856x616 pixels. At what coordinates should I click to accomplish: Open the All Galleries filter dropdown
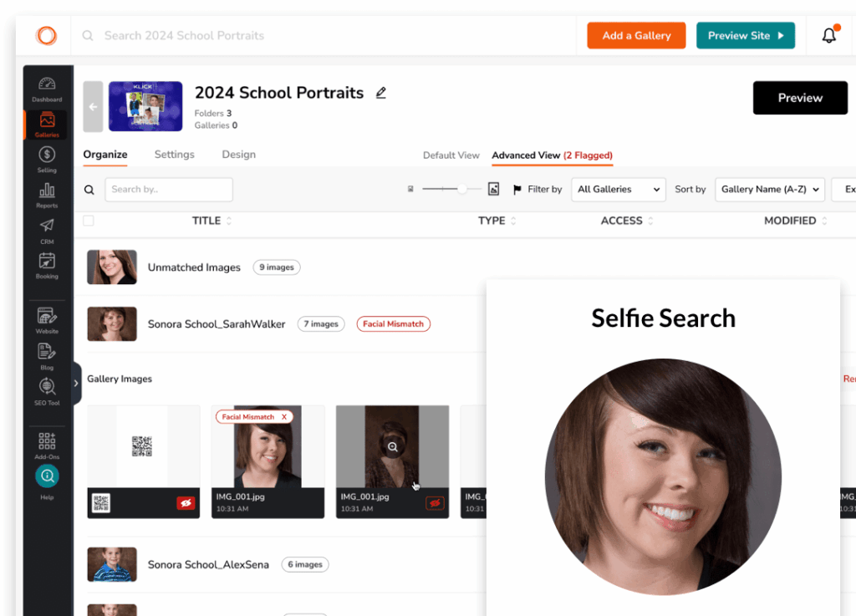coord(618,190)
